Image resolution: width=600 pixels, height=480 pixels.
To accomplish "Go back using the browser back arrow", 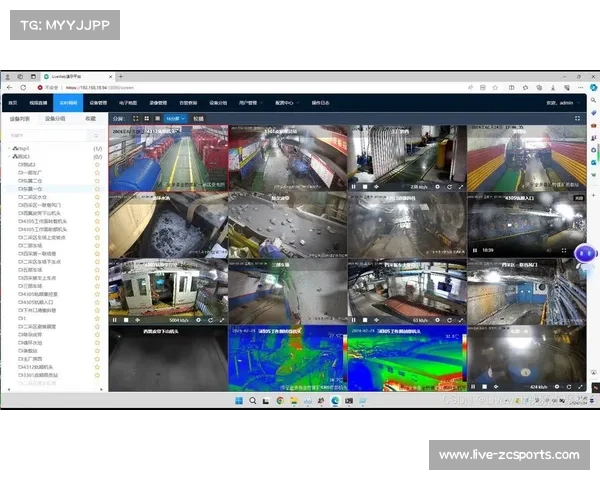I will point(10,88).
